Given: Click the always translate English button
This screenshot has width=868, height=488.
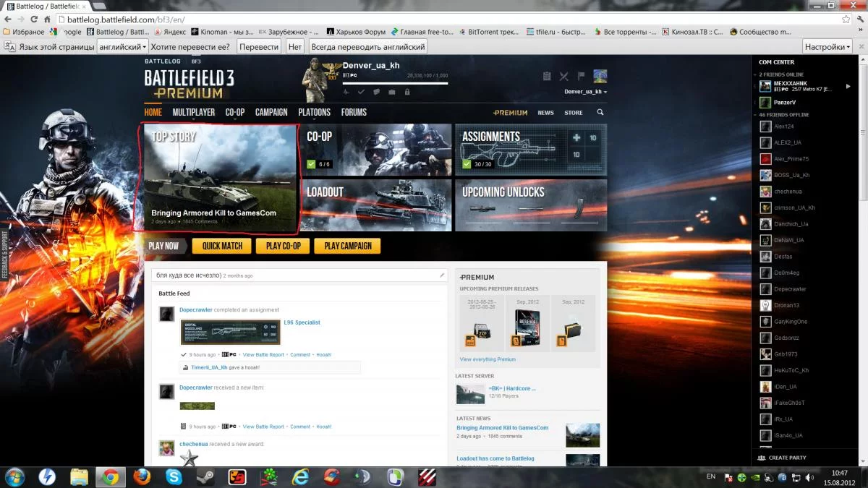Looking at the screenshot, I should click(367, 46).
